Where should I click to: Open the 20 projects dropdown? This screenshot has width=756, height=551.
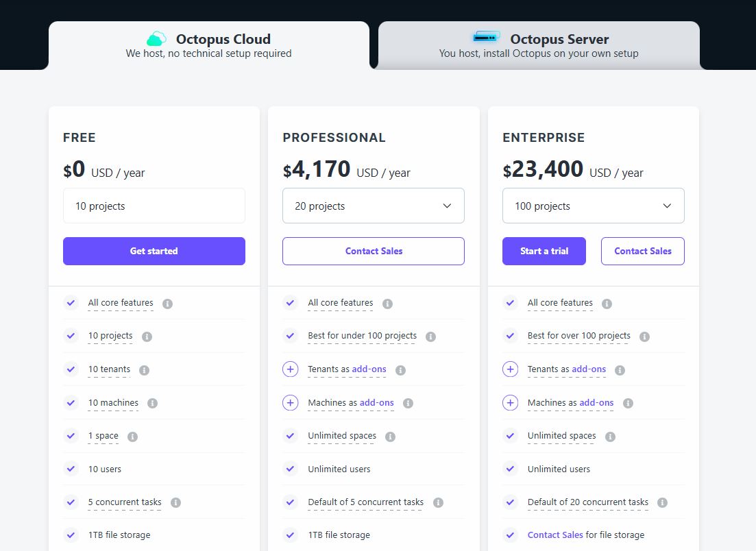(374, 206)
